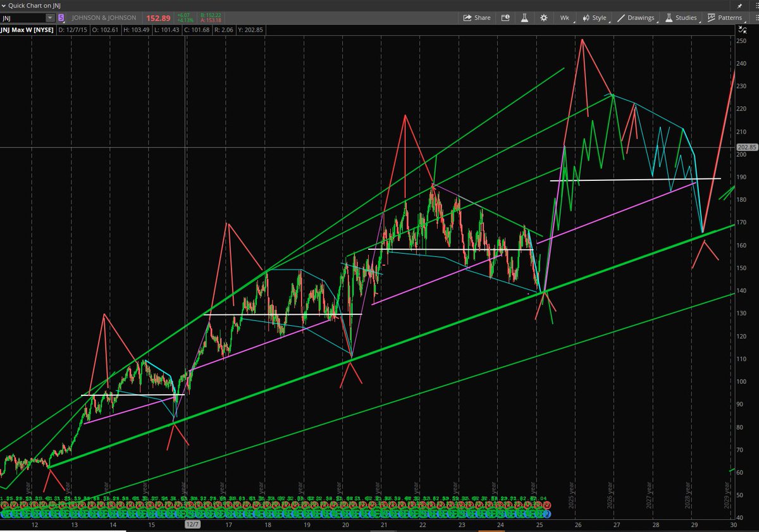Click the 250 price label on axis
This screenshot has width=759, height=532.
(743, 40)
